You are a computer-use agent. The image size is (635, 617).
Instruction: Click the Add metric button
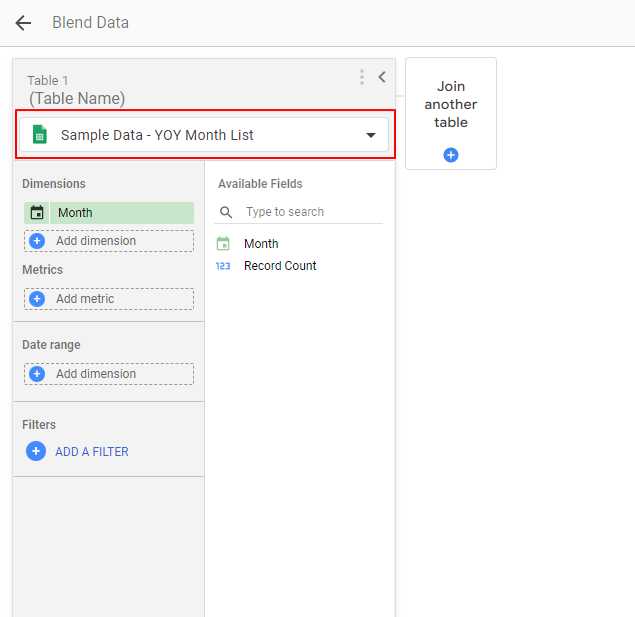109,299
